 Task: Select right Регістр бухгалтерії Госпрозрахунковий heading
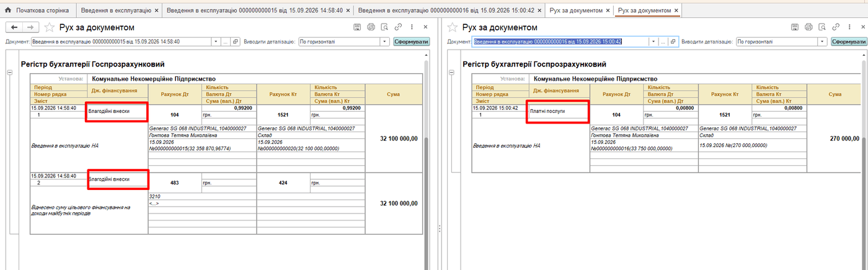click(x=534, y=64)
